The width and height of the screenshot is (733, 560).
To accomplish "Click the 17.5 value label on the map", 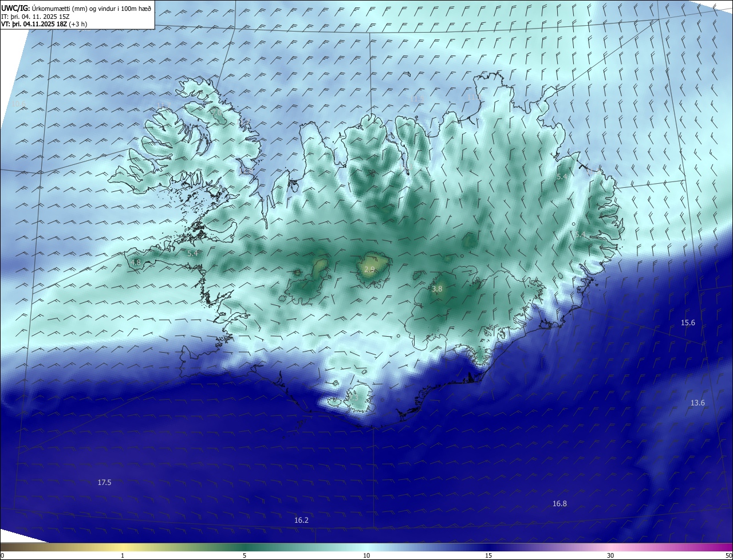I will click(x=104, y=483).
